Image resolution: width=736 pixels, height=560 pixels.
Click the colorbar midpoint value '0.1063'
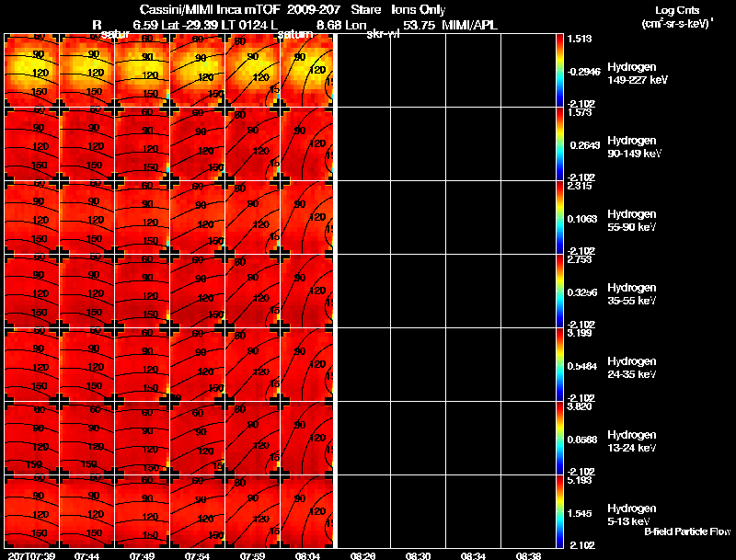[x=582, y=219]
